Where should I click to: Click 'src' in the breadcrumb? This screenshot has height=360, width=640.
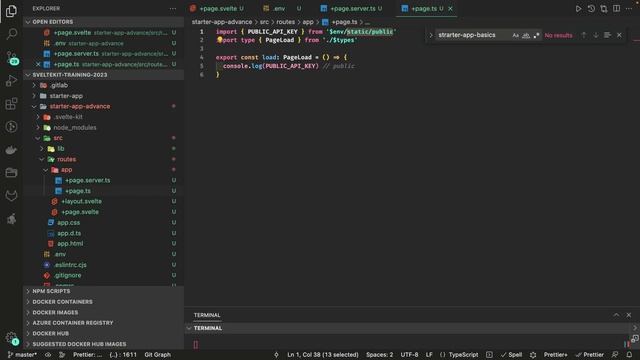coord(264,22)
